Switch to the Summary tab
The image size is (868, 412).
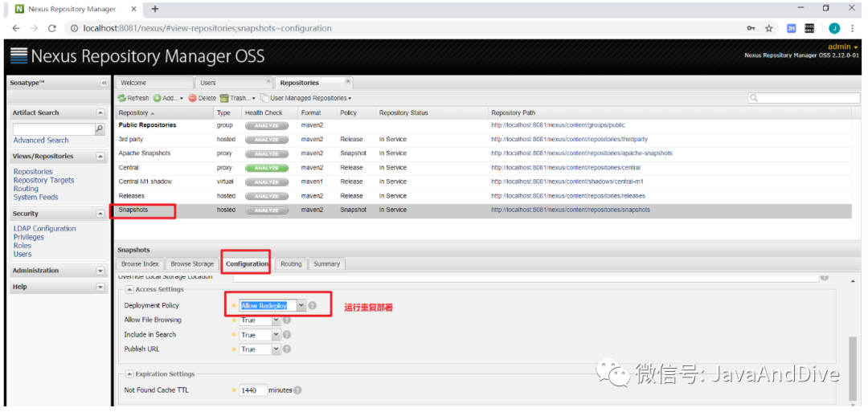coord(326,263)
